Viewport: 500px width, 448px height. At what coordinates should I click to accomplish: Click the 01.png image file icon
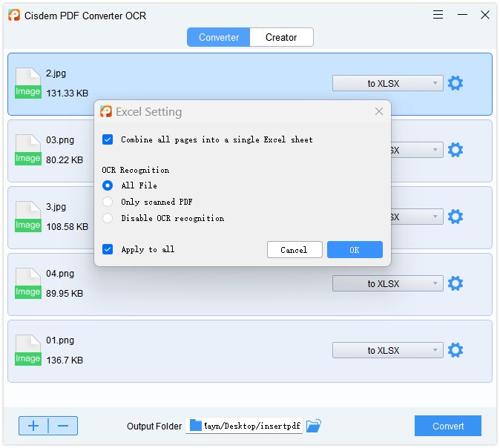click(x=28, y=350)
